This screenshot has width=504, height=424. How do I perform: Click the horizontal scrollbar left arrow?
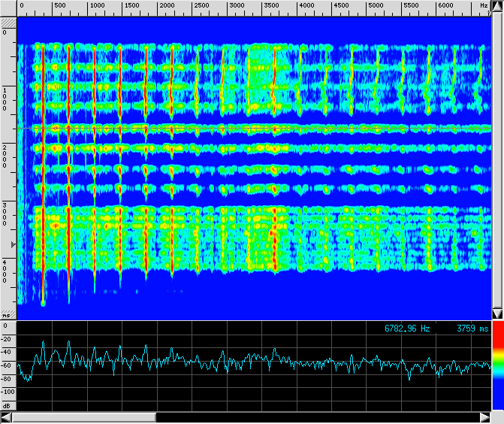pyautogui.click(x=6, y=417)
